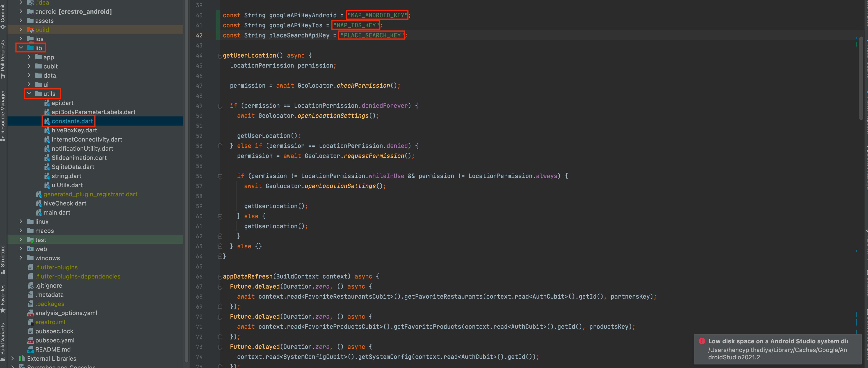Open the Pull Requests tool window tab
868x368 pixels.
[x=3, y=59]
